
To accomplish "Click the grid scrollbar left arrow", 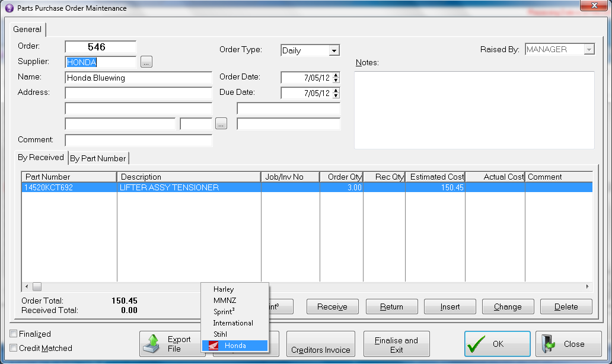I will pyautogui.click(x=27, y=287).
